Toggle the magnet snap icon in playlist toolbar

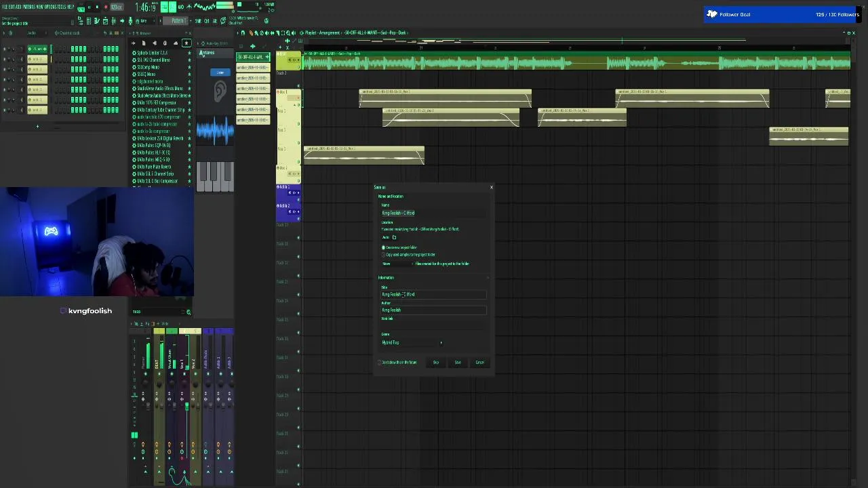pos(243,33)
